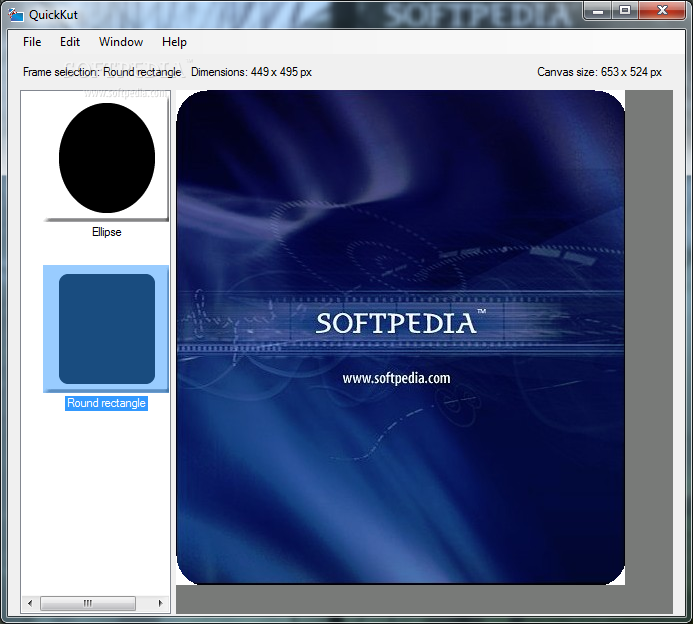This screenshot has width=693, height=624.
Task: Click the Ellipse label text
Action: pyautogui.click(x=107, y=232)
